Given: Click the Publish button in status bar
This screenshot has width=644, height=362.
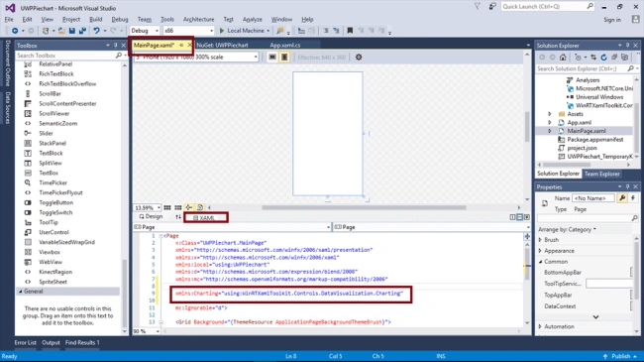Looking at the screenshot, I should coord(620,356).
